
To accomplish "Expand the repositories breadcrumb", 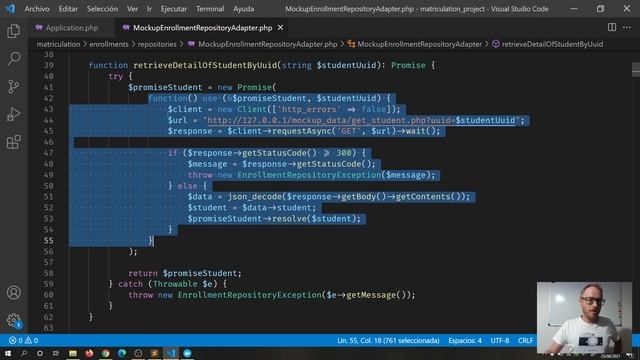I will point(157,44).
